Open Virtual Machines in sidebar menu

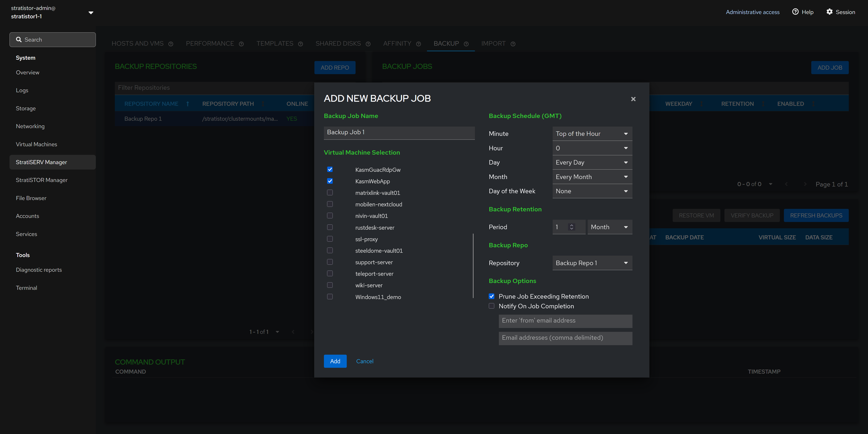(36, 144)
